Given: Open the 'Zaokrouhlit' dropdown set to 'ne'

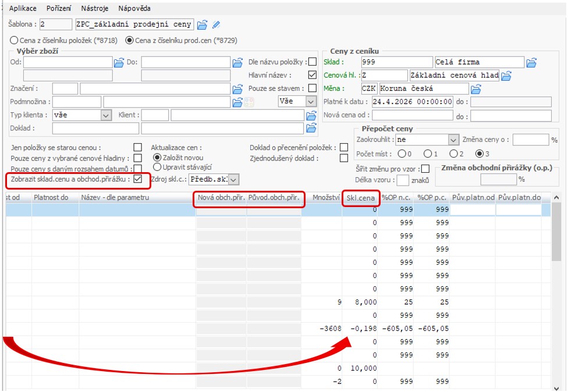Looking at the screenshot, I should [x=454, y=140].
